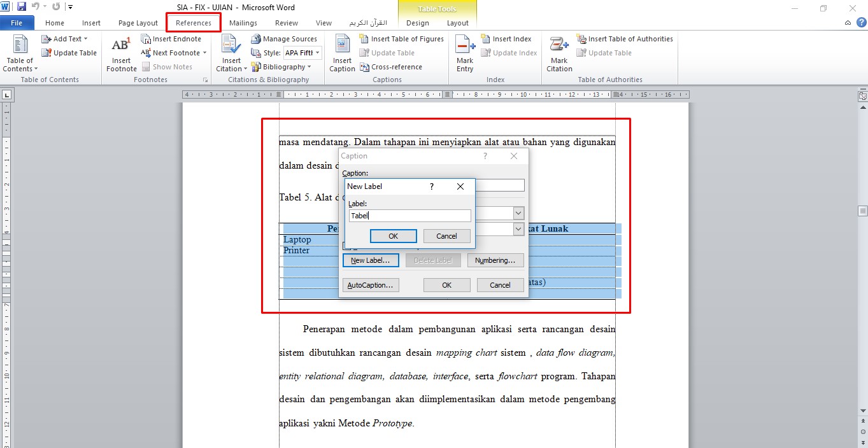The height and width of the screenshot is (448, 868).
Task: Open the Table Tools Design tab
Action: (417, 22)
